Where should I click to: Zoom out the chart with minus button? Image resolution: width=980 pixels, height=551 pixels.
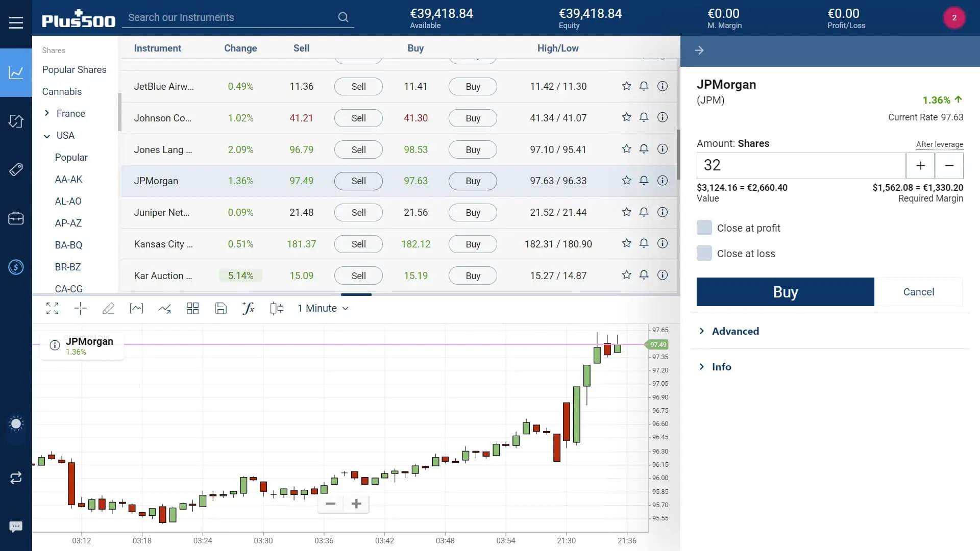coord(330,504)
